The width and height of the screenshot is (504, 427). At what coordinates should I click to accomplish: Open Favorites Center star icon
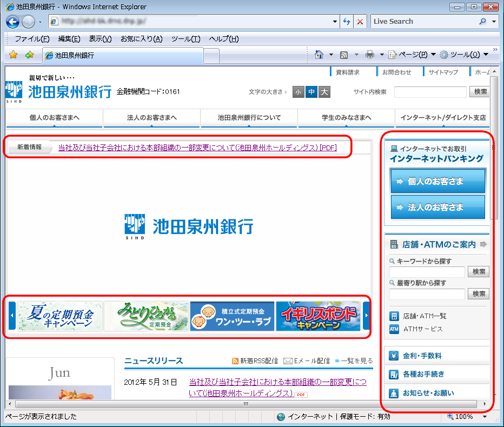click(x=13, y=55)
